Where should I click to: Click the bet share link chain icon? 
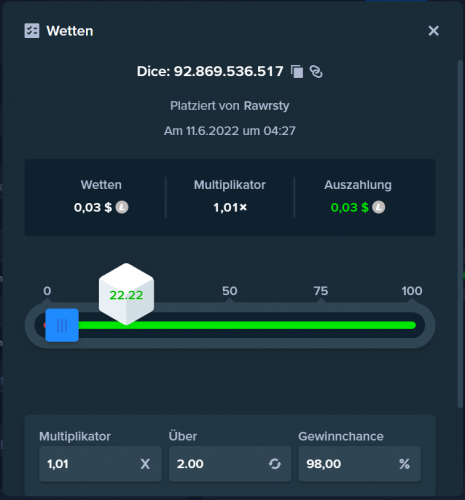click(316, 72)
